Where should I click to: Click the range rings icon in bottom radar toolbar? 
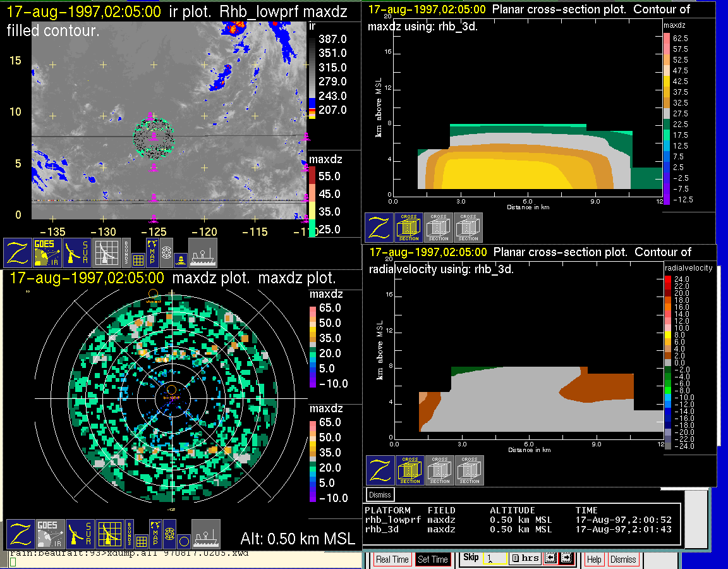(x=169, y=534)
